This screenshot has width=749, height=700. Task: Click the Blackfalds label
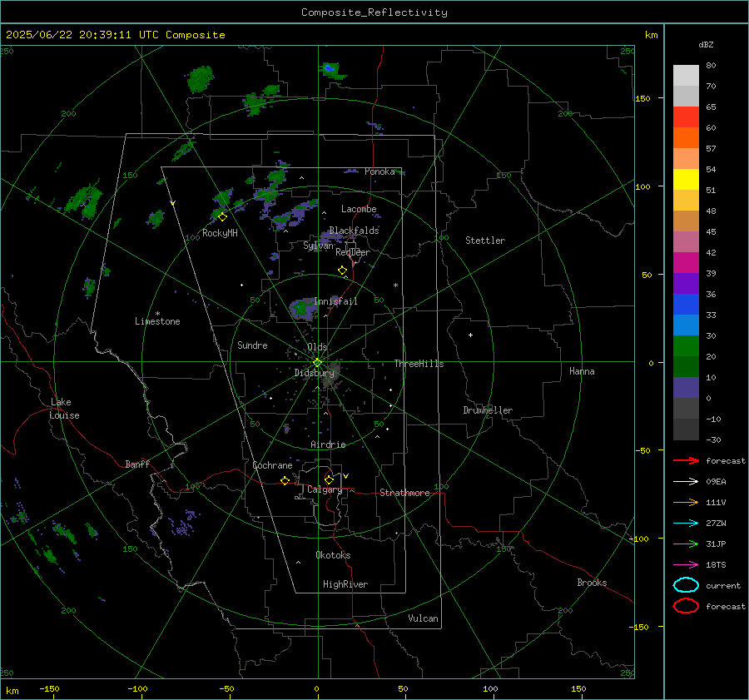[x=354, y=231]
